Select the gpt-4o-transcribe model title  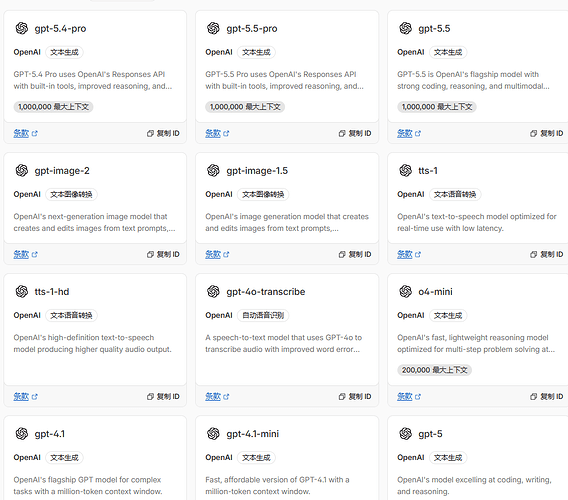click(x=266, y=292)
